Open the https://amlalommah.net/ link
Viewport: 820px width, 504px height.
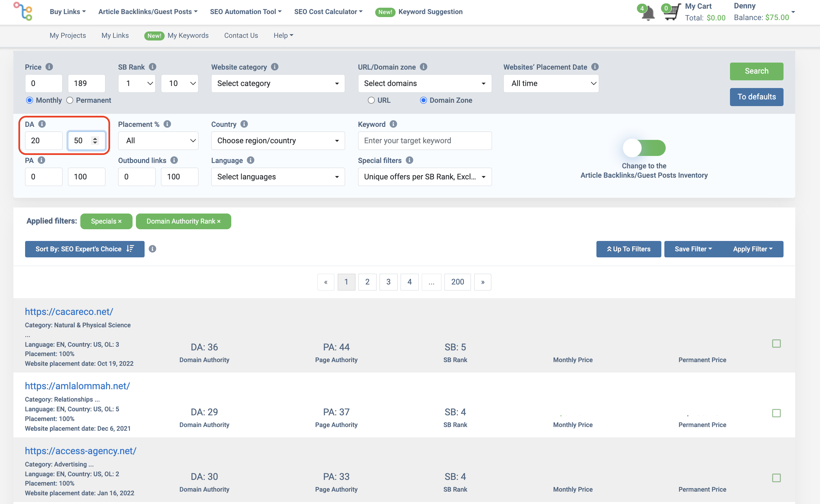click(77, 386)
